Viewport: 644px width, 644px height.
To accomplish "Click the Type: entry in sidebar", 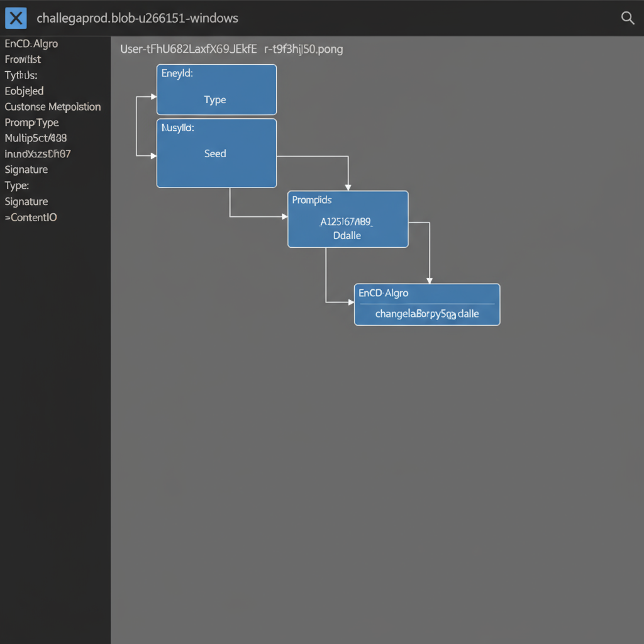I will click(17, 186).
